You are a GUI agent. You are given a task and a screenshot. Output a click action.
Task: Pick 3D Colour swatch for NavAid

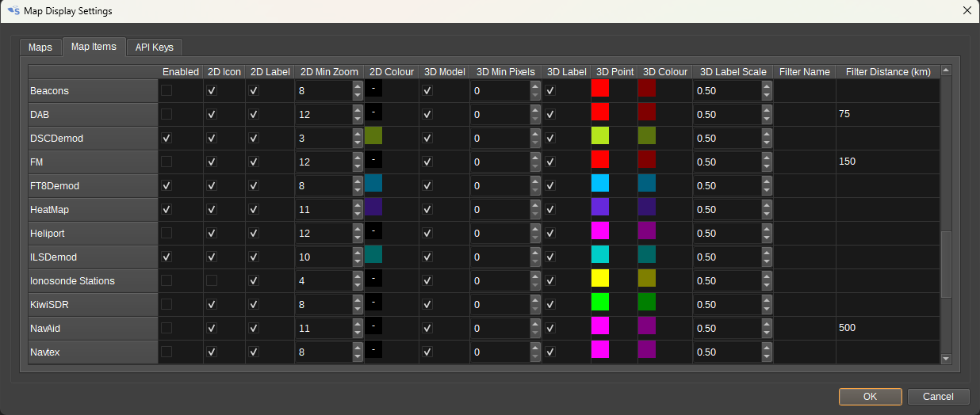coord(647,326)
